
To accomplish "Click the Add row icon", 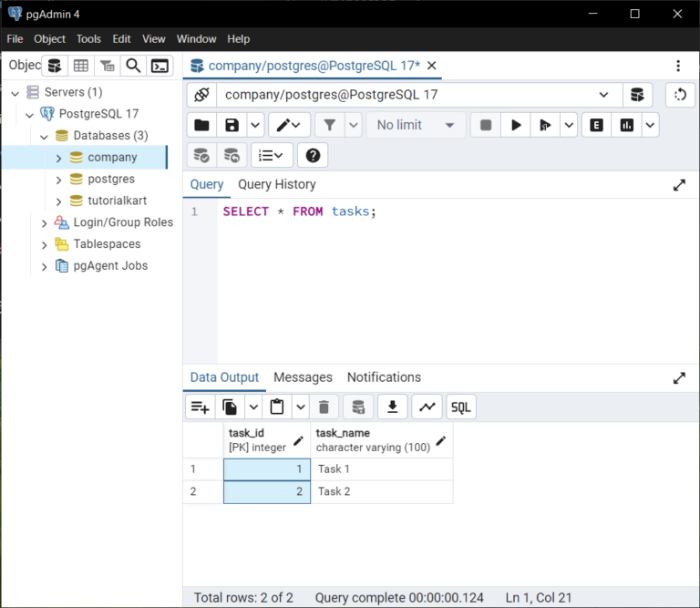I will point(199,407).
